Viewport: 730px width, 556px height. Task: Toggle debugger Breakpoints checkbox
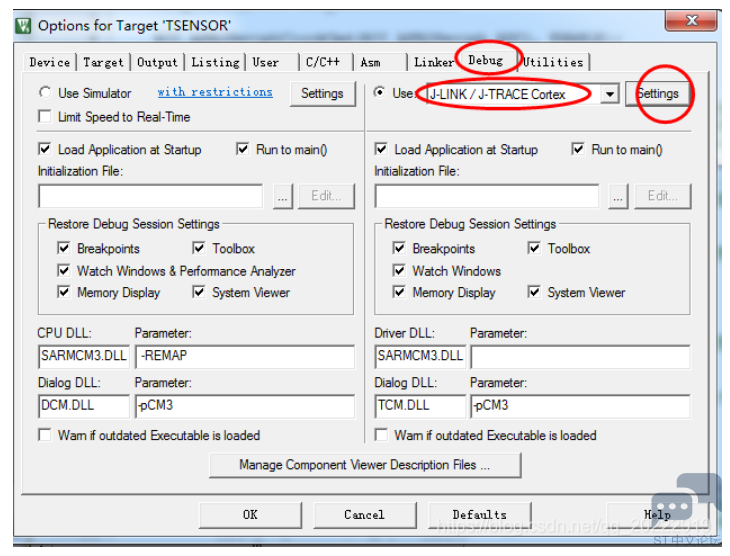click(399, 248)
